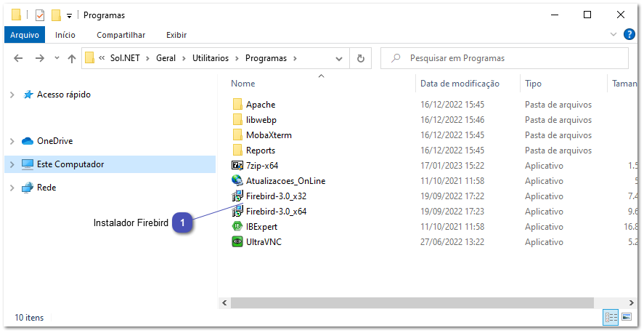Click the New folder quick access icon
This screenshot has width=644, height=333.
56,15
